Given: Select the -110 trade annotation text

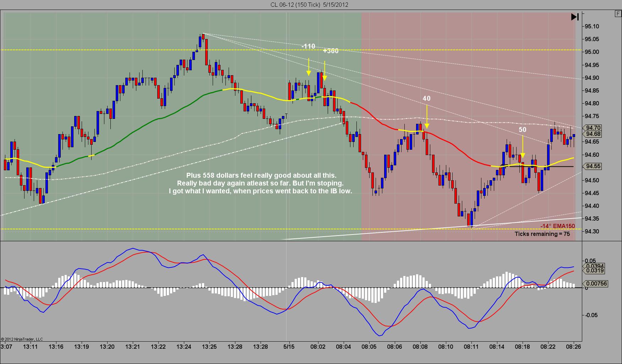Looking at the screenshot, I should point(308,46).
